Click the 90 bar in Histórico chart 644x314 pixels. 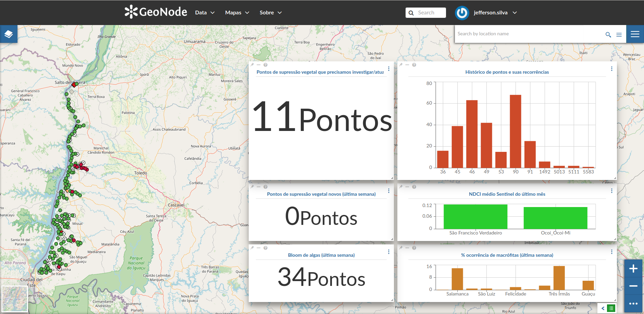tap(516, 131)
